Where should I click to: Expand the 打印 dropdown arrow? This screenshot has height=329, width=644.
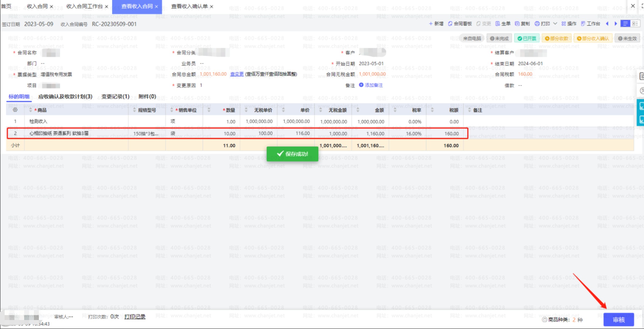555,24
